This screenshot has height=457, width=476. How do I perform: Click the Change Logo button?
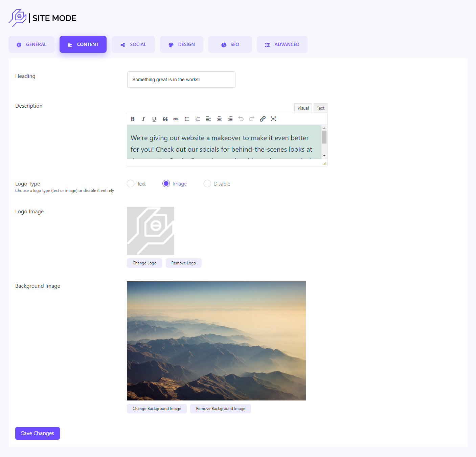click(144, 263)
